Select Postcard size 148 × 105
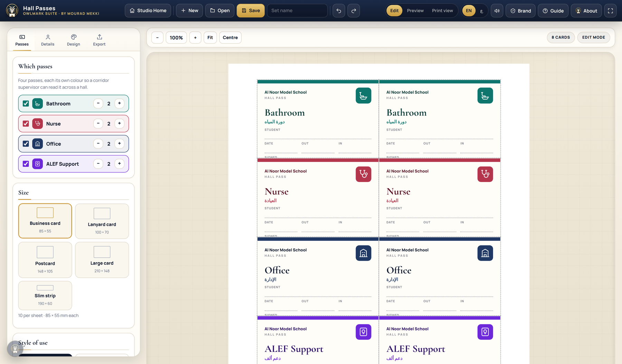Screen dimensions: 622x364 [x=45, y=260]
